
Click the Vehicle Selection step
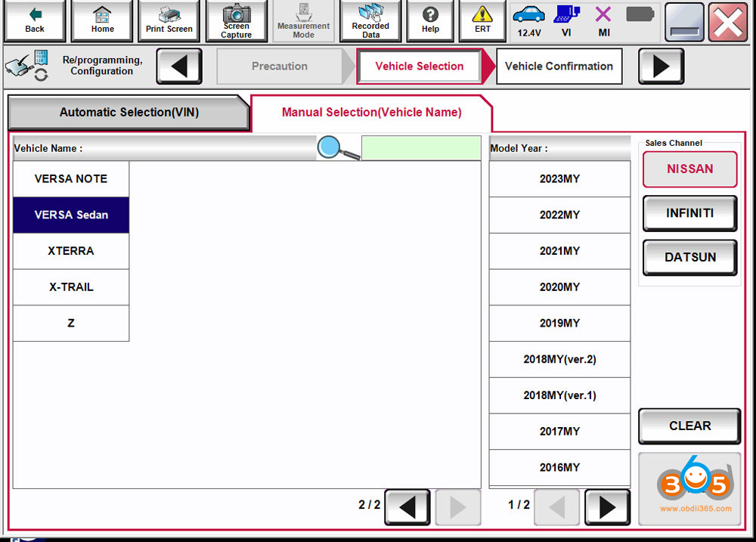tap(419, 66)
